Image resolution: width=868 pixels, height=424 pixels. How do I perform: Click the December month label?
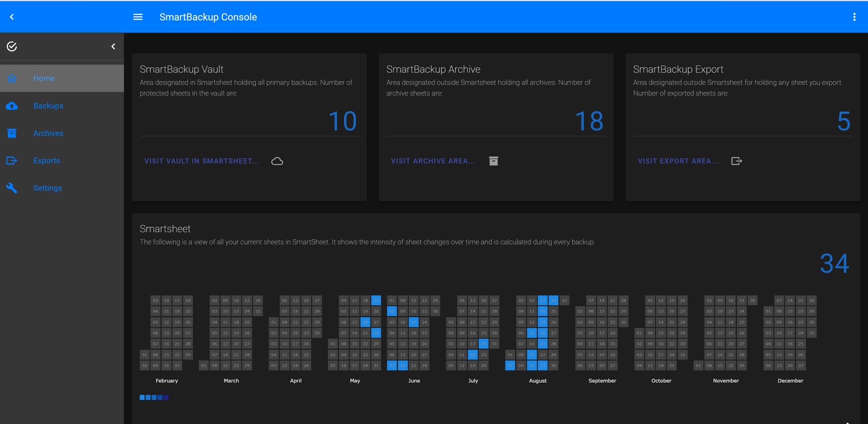click(x=790, y=381)
